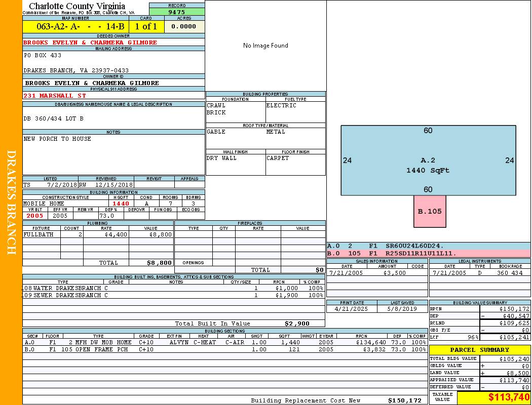
Task: Click the 231 MARSHALL ST physical address
Action: (x=55, y=96)
